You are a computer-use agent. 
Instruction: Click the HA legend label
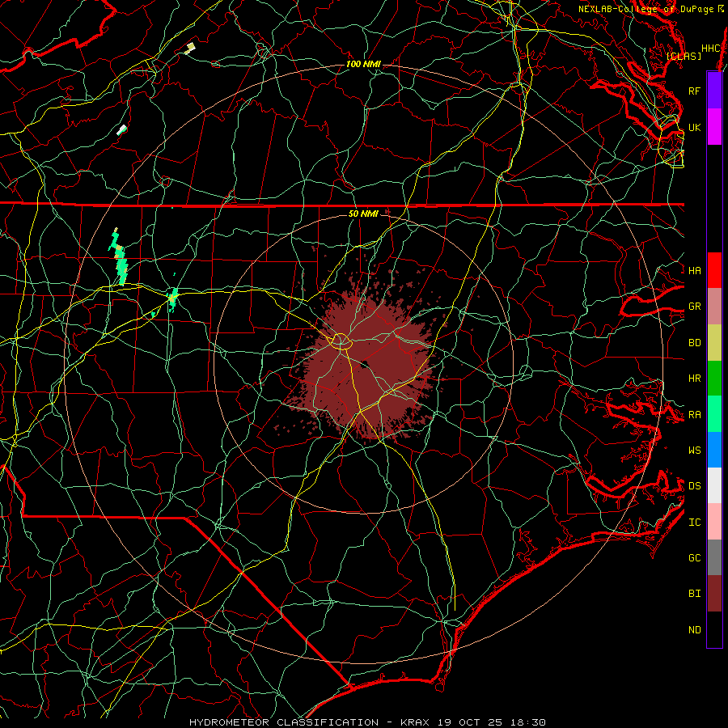click(x=694, y=270)
